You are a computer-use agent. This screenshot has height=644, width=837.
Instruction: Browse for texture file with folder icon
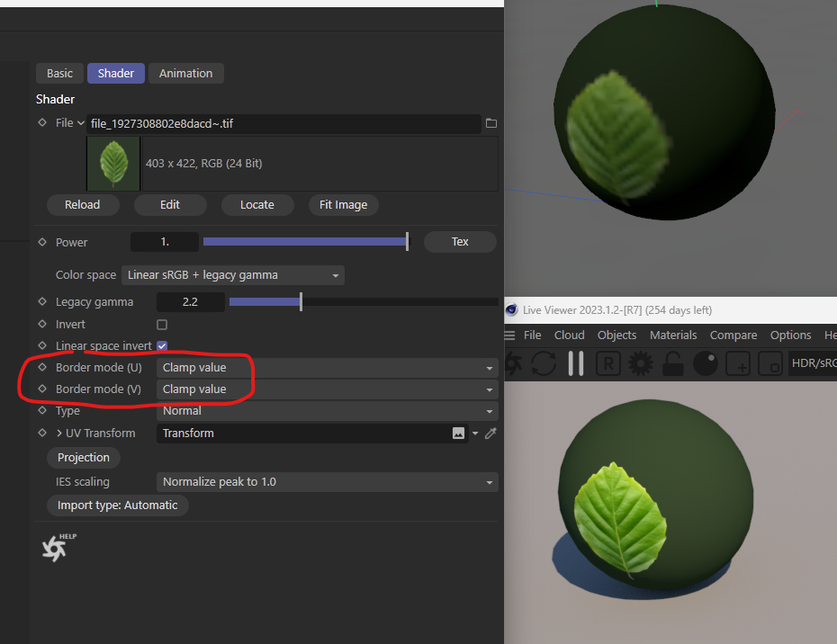(x=491, y=124)
